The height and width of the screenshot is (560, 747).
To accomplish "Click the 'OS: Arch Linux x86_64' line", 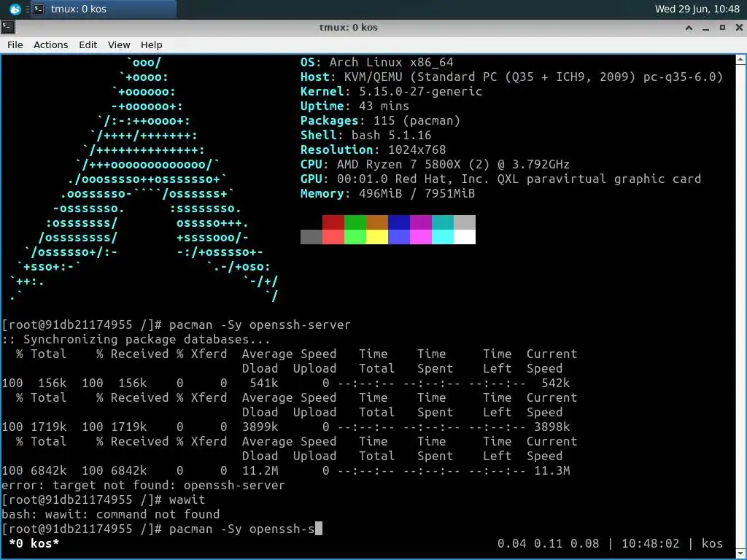I will [377, 63].
